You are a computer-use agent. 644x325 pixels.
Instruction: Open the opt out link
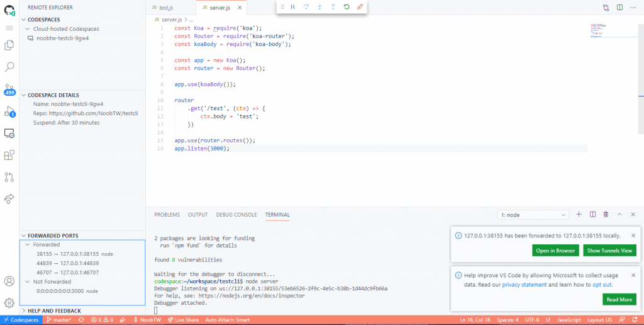point(602,285)
